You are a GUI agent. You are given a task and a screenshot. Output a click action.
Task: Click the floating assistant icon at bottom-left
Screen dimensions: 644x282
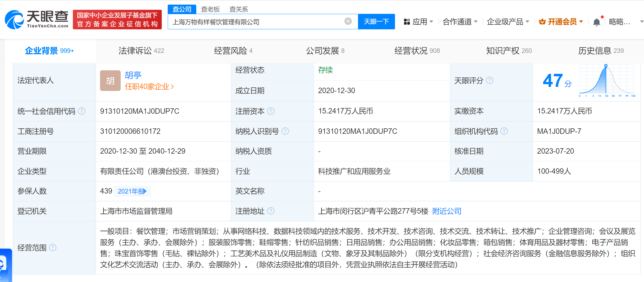pos(5,265)
